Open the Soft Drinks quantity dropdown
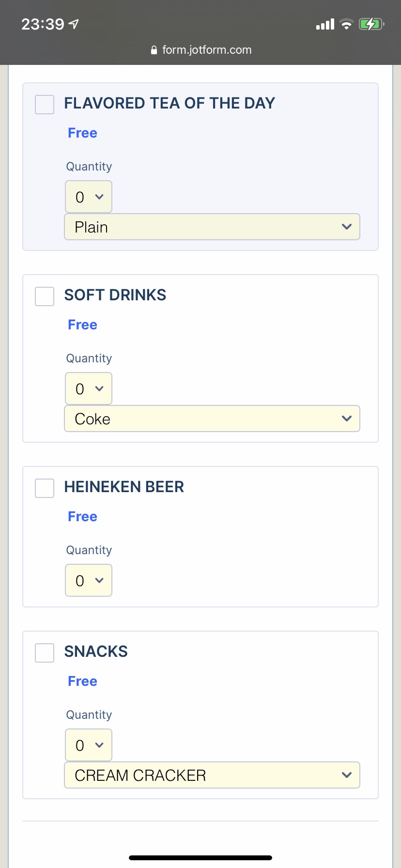This screenshot has width=401, height=868. [89, 388]
